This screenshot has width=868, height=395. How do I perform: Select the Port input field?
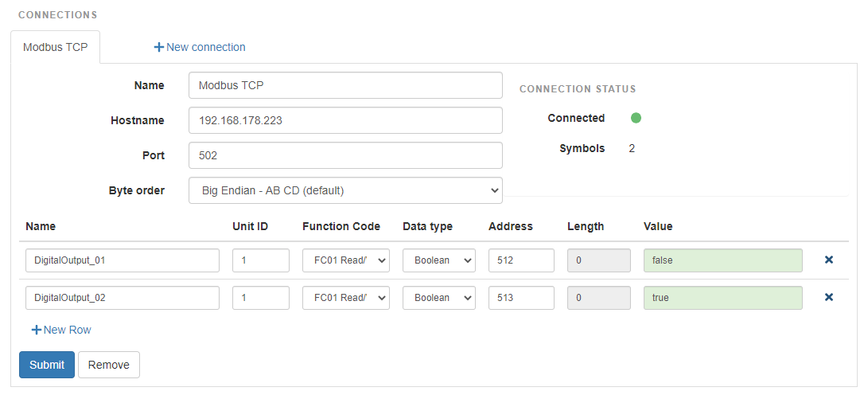[345, 155]
